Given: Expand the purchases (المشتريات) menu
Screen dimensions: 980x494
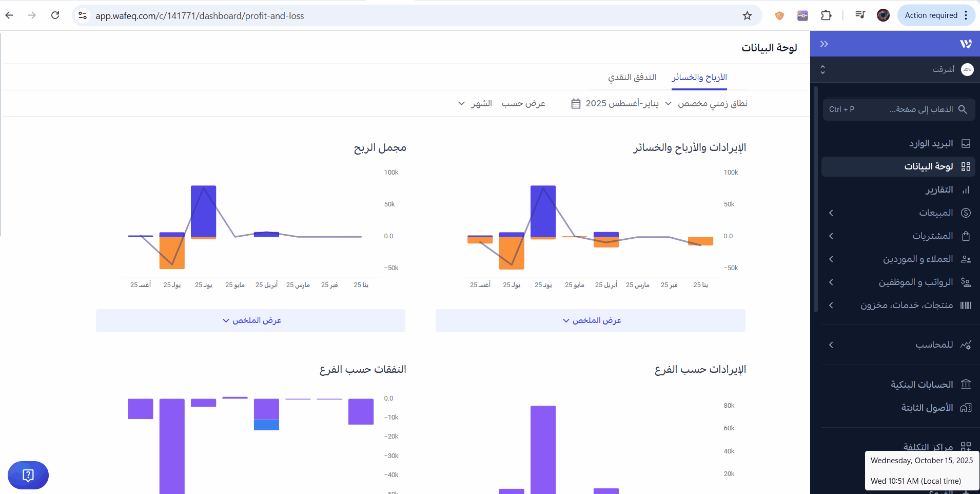Looking at the screenshot, I should 831,236.
